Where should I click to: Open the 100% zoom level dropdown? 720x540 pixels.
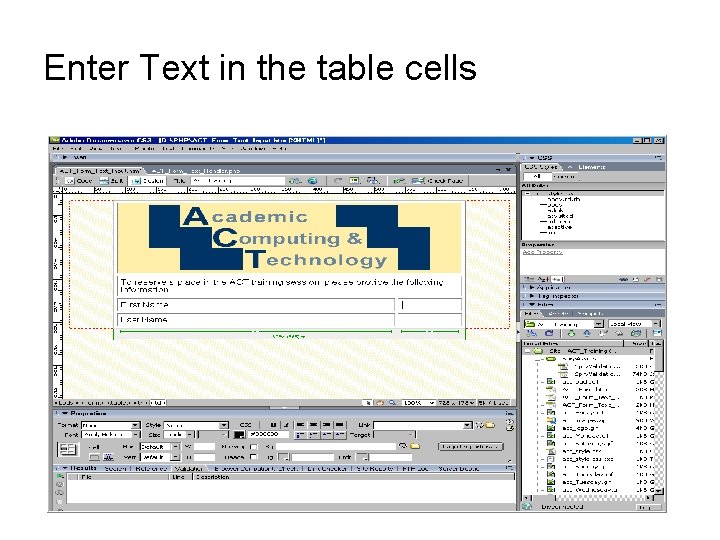(x=419, y=403)
